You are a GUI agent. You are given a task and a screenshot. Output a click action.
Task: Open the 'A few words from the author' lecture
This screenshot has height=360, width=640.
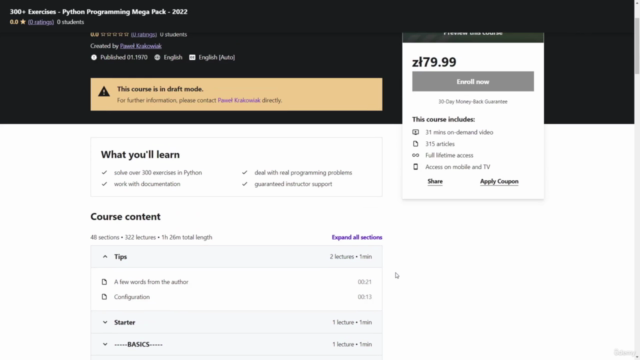[x=151, y=282]
